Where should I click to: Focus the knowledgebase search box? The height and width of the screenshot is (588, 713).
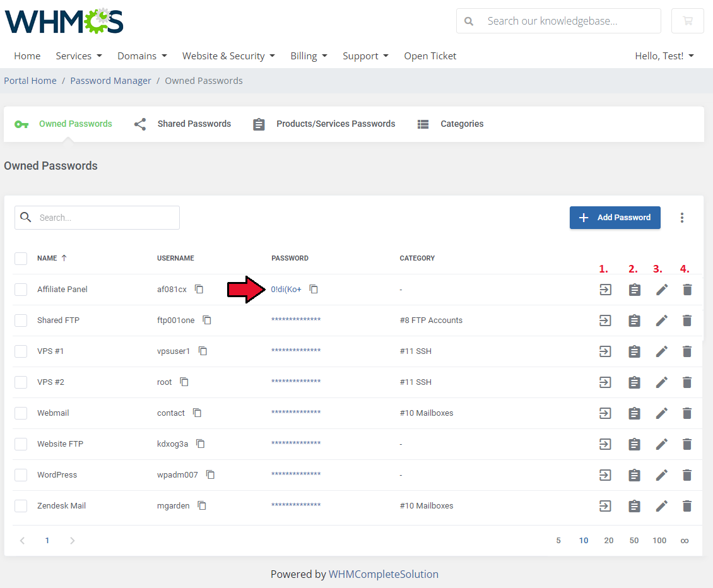pos(558,21)
